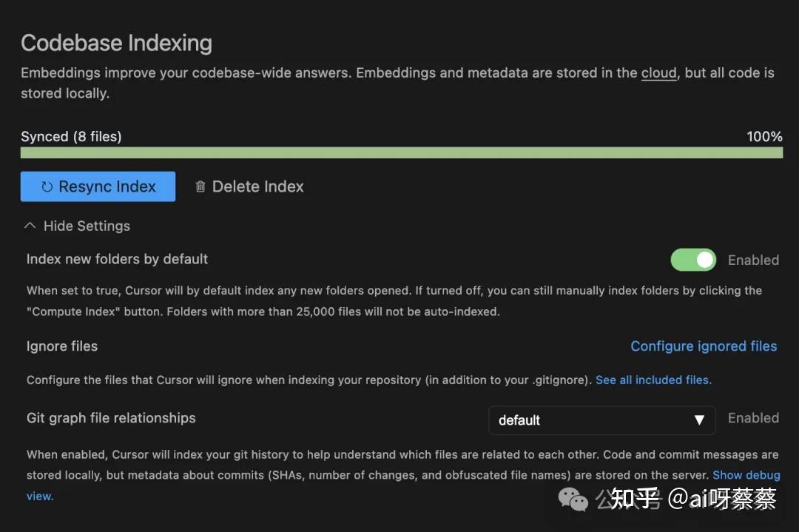This screenshot has height=532, width=799.
Task: Click the triangle arrow in the default selector
Action: click(698, 420)
